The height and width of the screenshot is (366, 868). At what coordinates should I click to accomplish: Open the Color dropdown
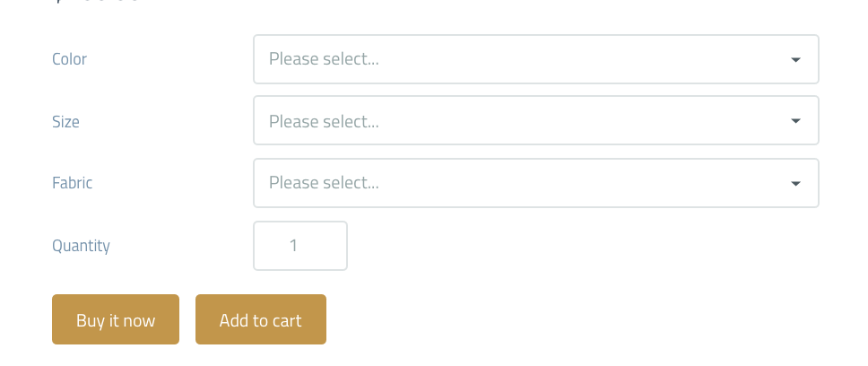coord(535,59)
